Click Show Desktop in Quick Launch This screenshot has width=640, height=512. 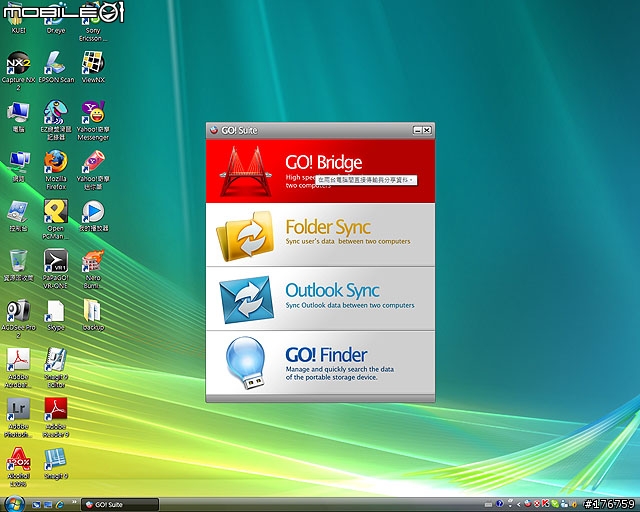click(36, 505)
